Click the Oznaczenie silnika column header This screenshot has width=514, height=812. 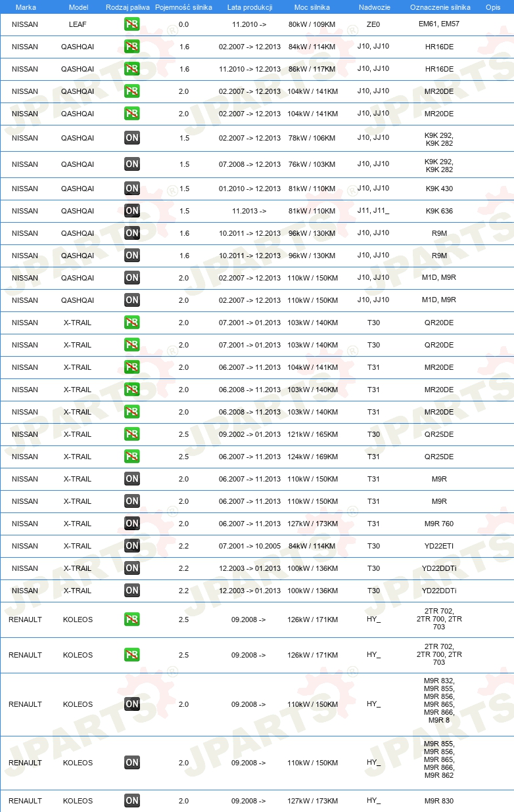point(440,7)
